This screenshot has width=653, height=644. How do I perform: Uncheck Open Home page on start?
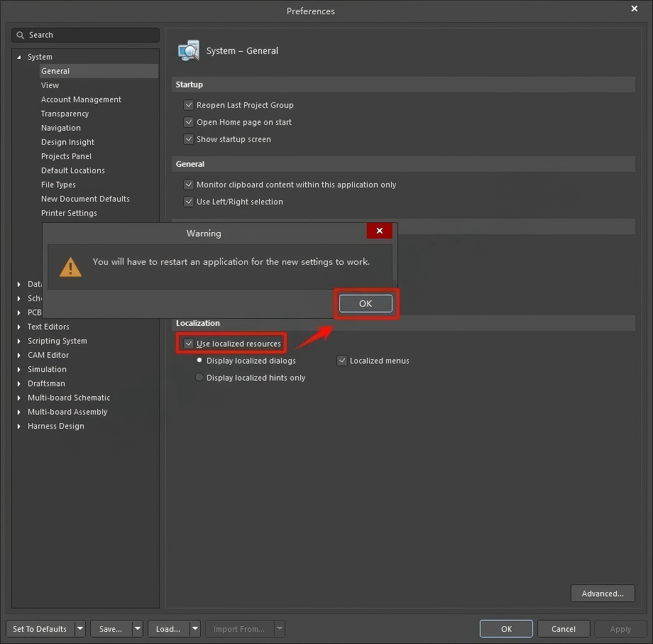(x=189, y=122)
